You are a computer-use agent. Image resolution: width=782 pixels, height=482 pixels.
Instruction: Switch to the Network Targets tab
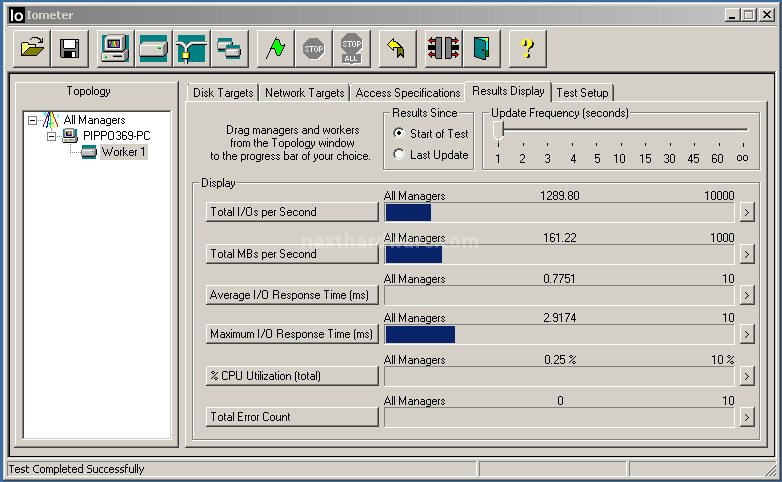tap(304, 93)
